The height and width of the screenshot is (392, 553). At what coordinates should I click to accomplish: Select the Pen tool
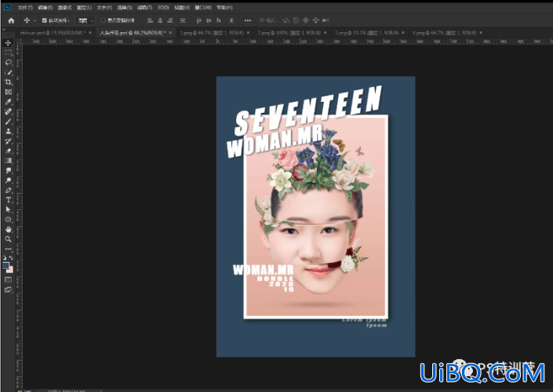click(x=8, y=191)
